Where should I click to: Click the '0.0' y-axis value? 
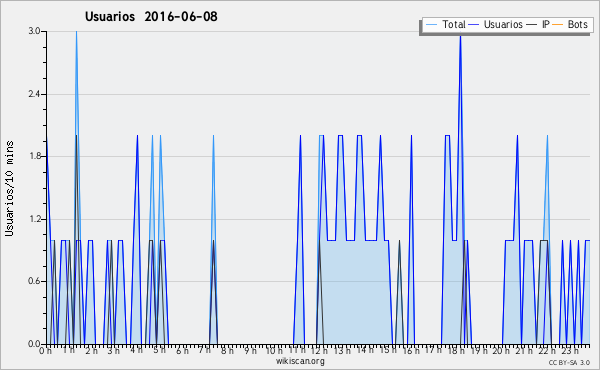tap(35, 344)
